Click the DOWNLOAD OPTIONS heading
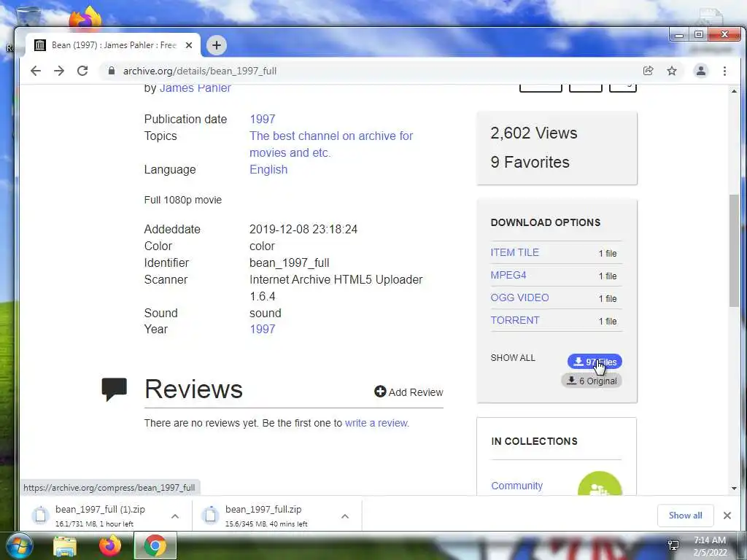The height and width of the screenshot is (560, 747). point(546,222)
